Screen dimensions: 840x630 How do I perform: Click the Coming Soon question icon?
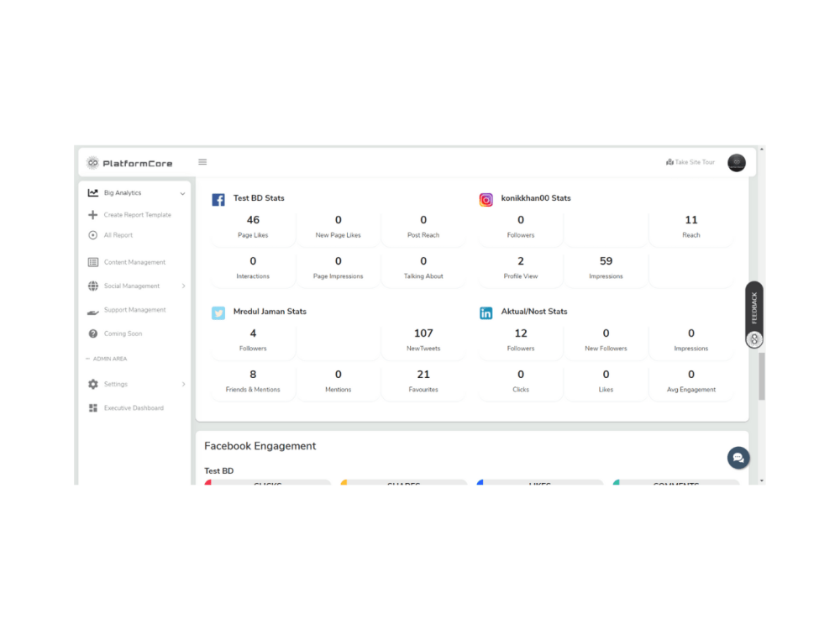point(93,333)
